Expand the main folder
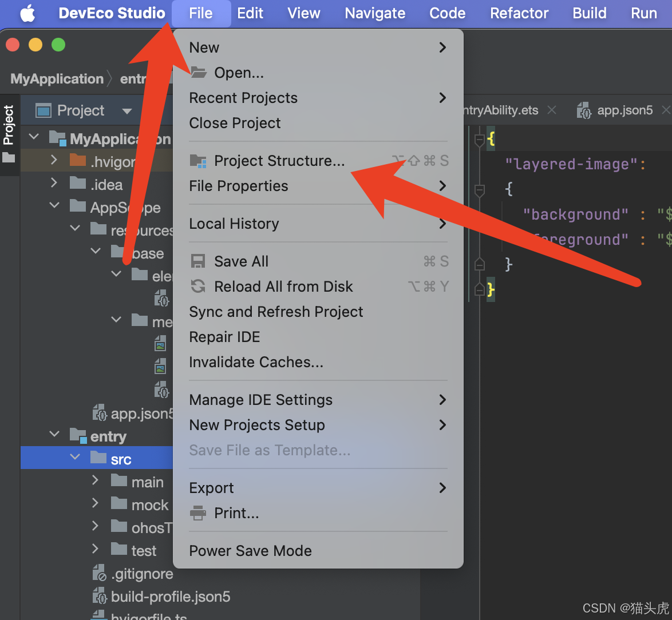The height and width of the screenshot is (620, 672). 95,480
